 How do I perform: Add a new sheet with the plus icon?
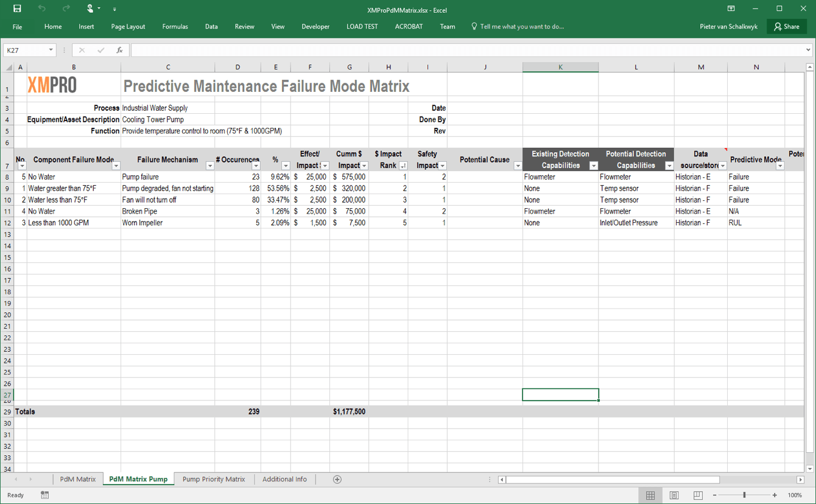tap(337, 480)
